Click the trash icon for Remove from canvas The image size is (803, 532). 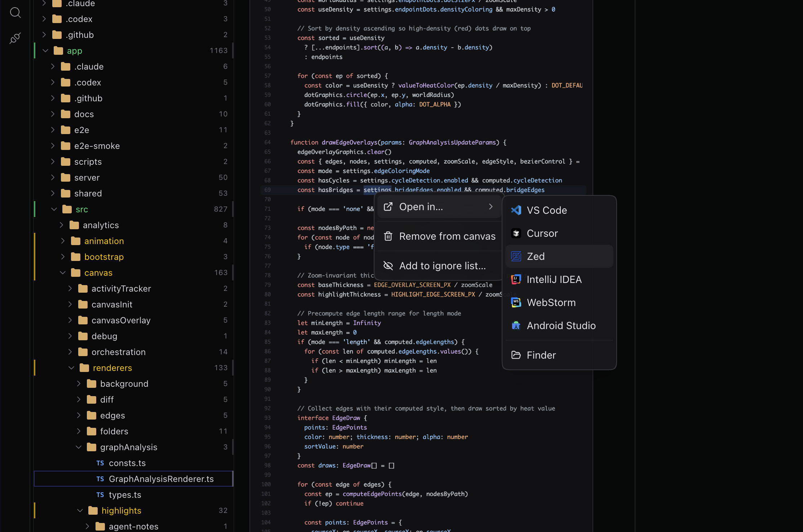click(388, 236)
